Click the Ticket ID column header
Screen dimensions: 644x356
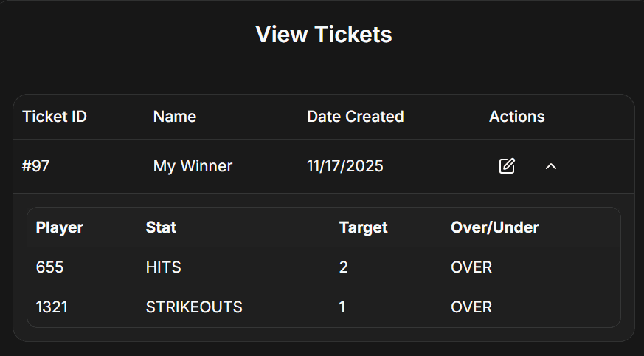(55, 117)
